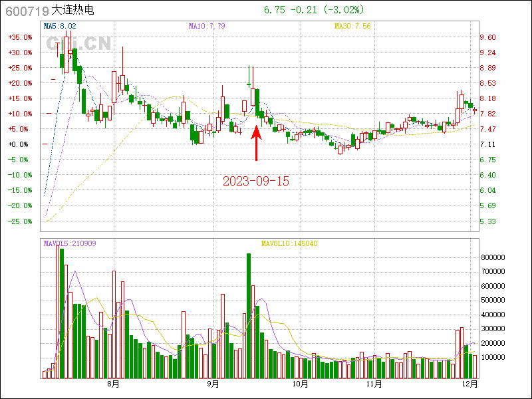Jump to the 10月 time axis label
This screenshot has width=532, height=399.
(301, 384)
